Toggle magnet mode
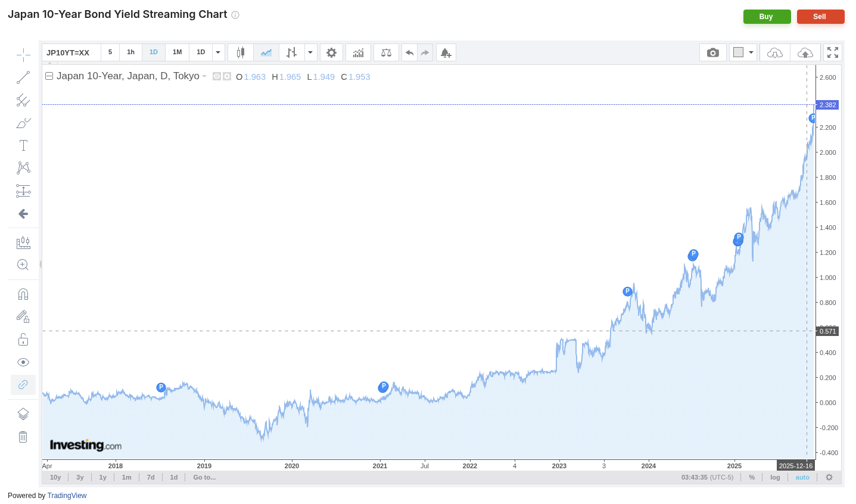 point(23,294)
